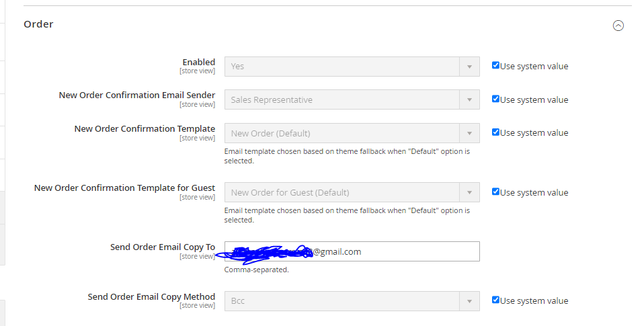The image size is (644, 326).
Task: Click New Order Confirmation Email Sender label
Action: [x=137, y=95]
